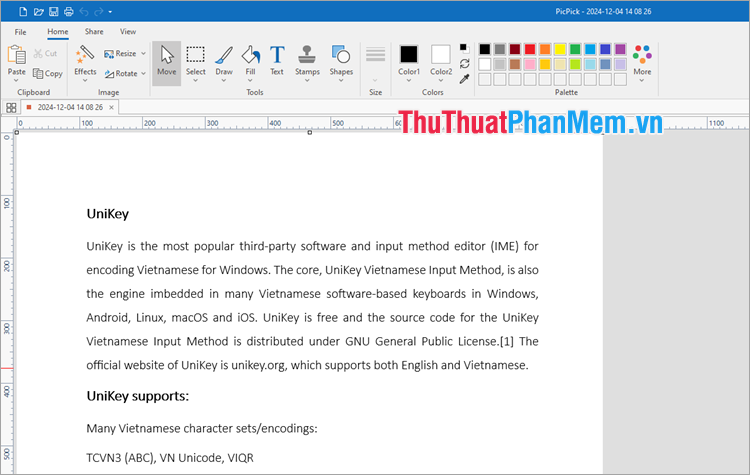Image resolution: width=750 pixels, height=475 pixels.
Task: Expand the Draw tool options arrow
Action: coord(224,80)
